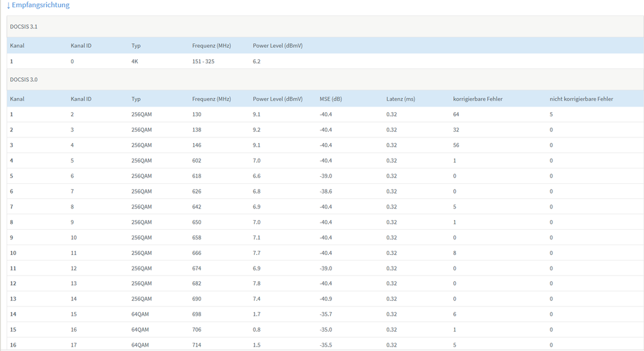
Task: Click the nicht korrigierbare Fehler column header
Action: [581, 99]
